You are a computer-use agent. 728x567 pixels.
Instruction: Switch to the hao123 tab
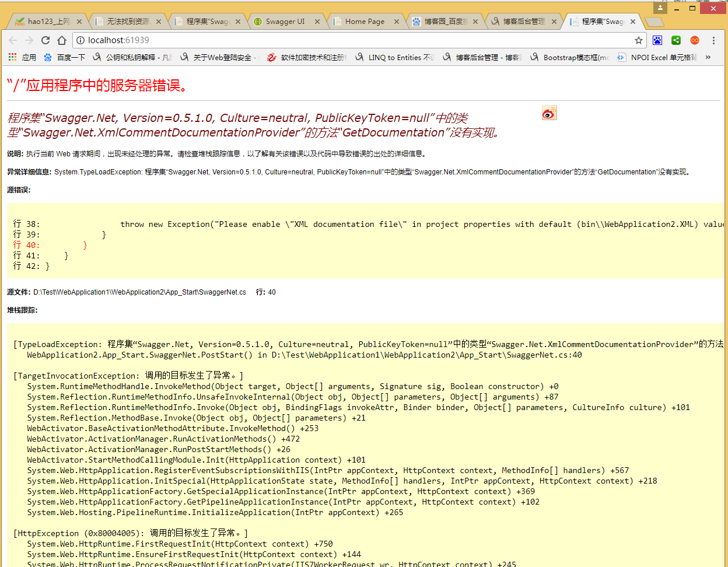click(x=49, y=22)
